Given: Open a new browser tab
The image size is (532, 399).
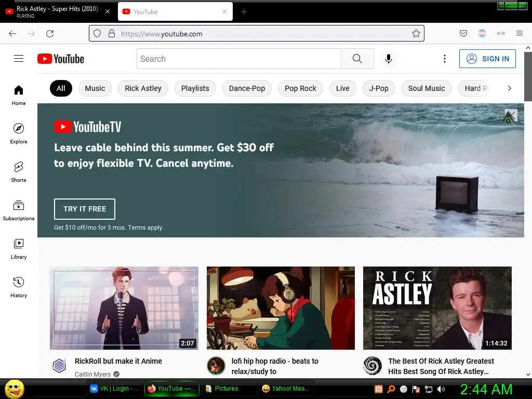Looking at the screenshot, I should [x=244, y=12].
